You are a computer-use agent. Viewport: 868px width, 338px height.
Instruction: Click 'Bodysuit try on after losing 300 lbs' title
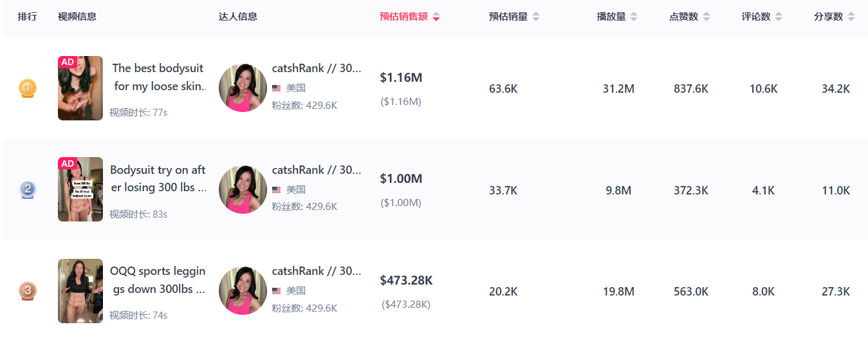(x=158, y=179)
